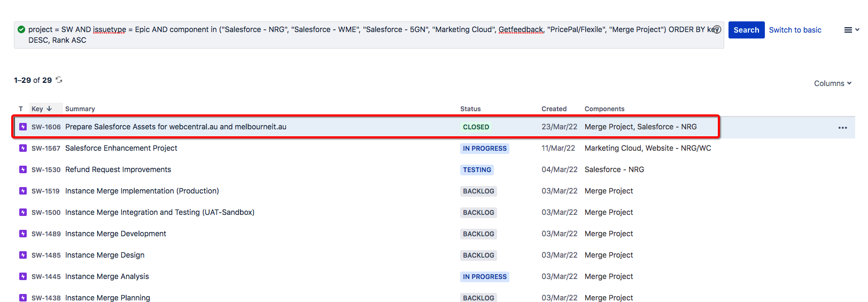This screenshot has width=868, height=302.
Task: Click the epic icon for SW-1500
Action: (x=23, y=212)
